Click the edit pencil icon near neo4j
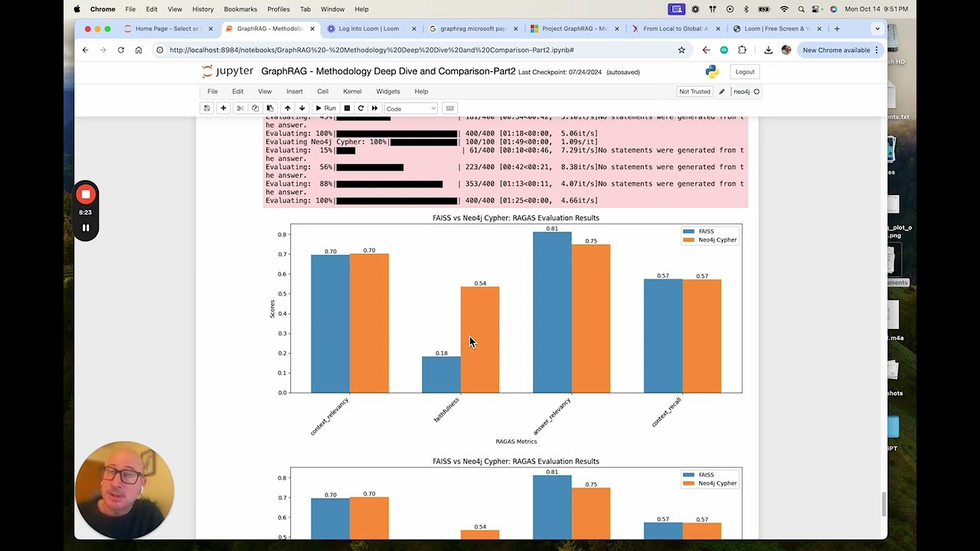Viewport: 980px width, 551px height. [721, 91]
